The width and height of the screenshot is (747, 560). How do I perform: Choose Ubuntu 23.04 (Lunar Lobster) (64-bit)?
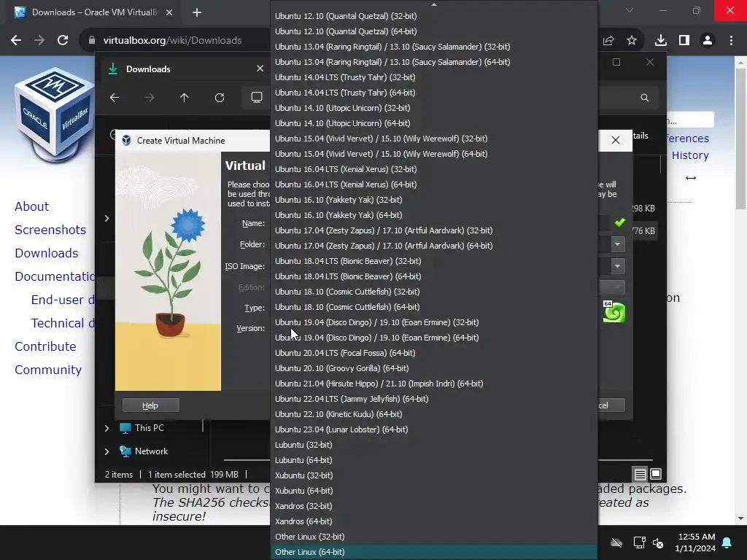[x=434, y=429]
